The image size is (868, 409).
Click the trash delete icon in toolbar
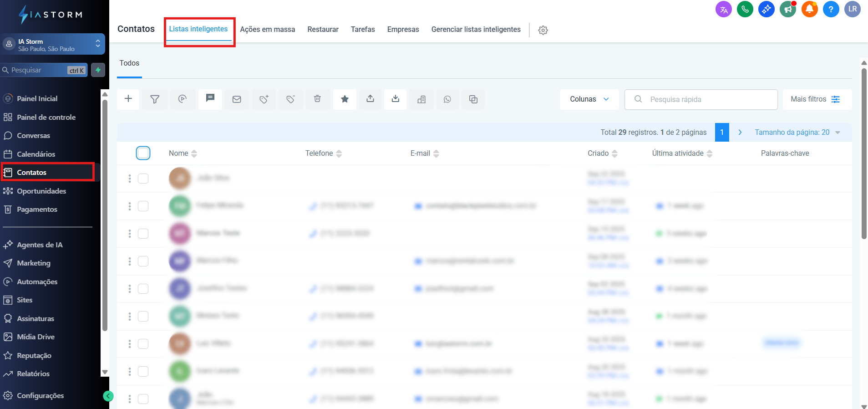317,99
